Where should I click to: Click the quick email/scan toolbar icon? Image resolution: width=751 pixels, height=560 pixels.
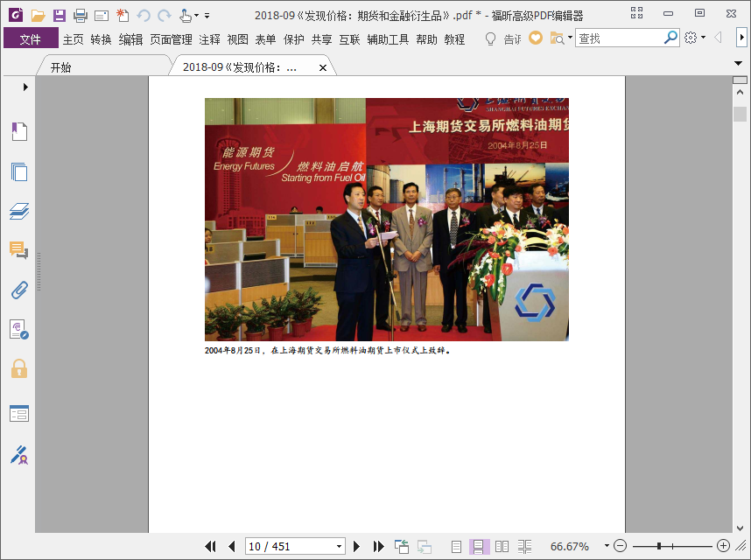pyautogui.click(x=102, y=17)
